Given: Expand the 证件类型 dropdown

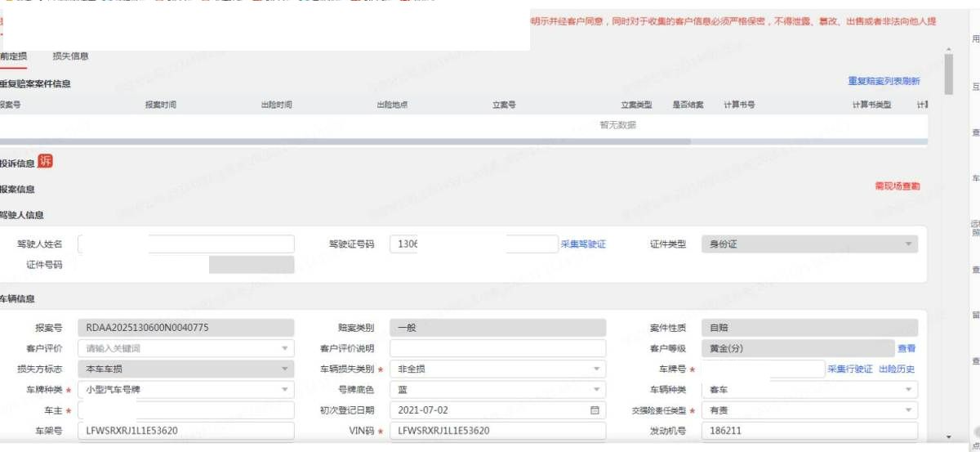Looking at the screenshot, I should tap(808, 244).
